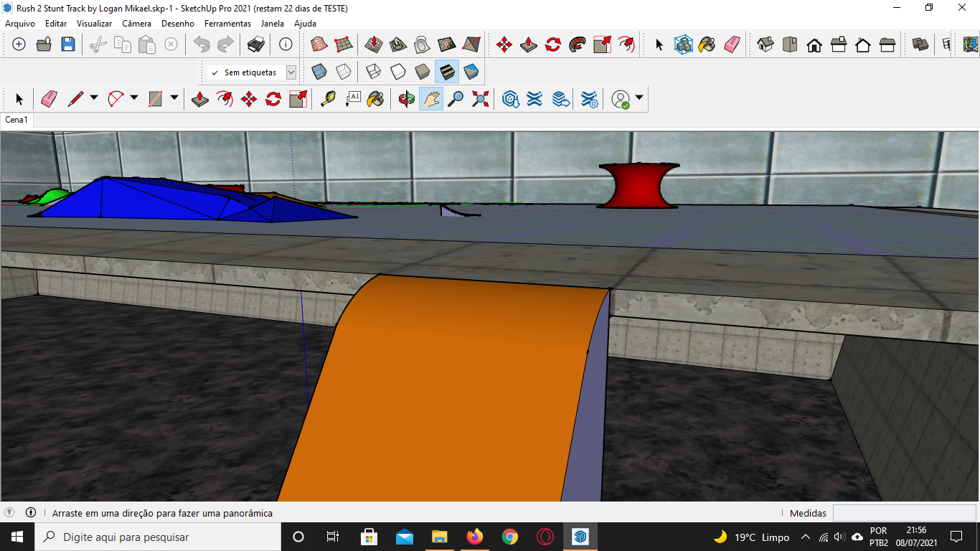Click the Make Component icon
980x551 pixels.
[684, 44]
